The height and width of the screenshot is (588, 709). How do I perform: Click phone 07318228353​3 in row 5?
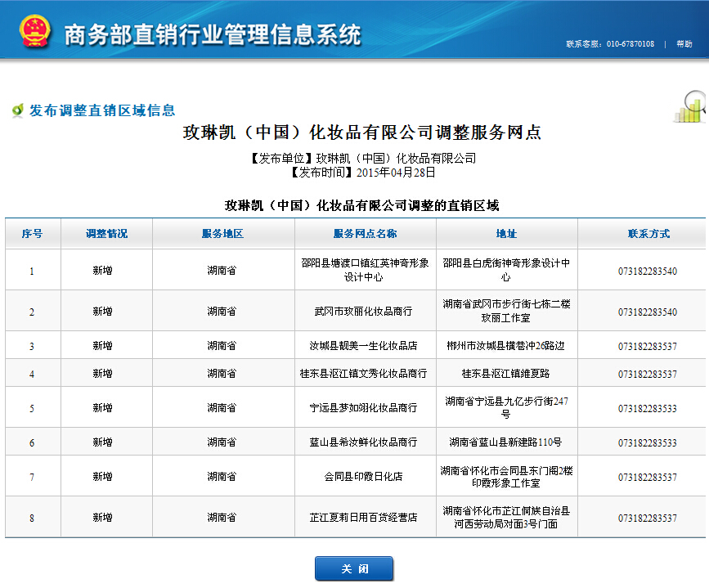coord(648,408)
